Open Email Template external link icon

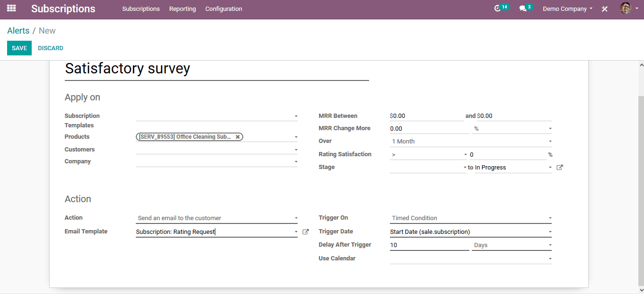coord(306,232)
